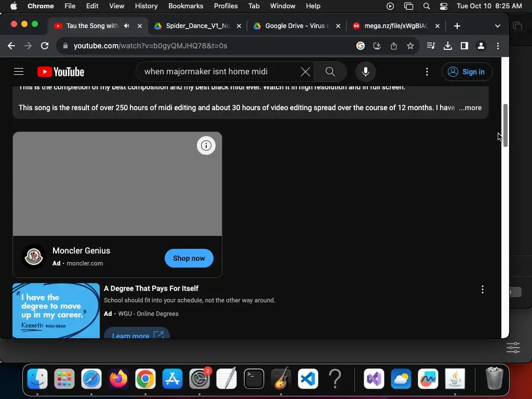Launch Firefox from the Dock

pyautogui.click(x=118, y=379)
